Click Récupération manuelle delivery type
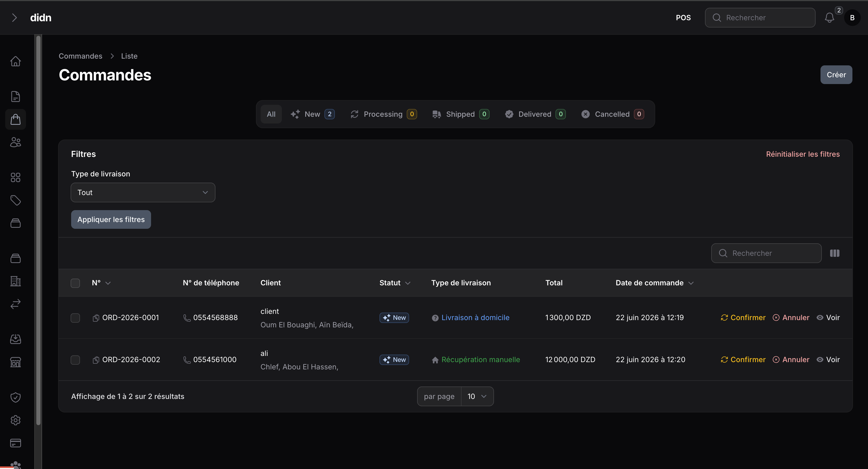868x469 pixels. click(480, 360)
